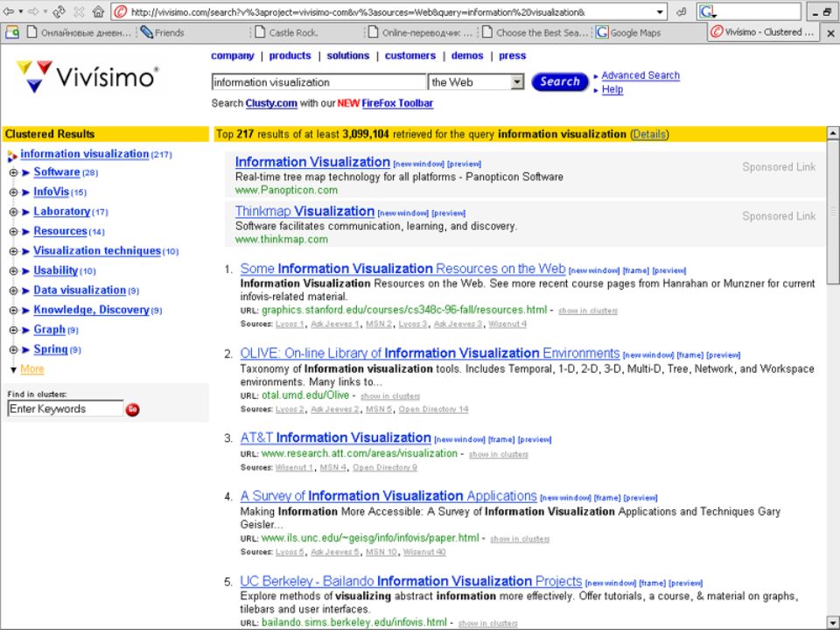Open Advanced Search link
This screenshot has height=630, width=840.
point(640,75)
